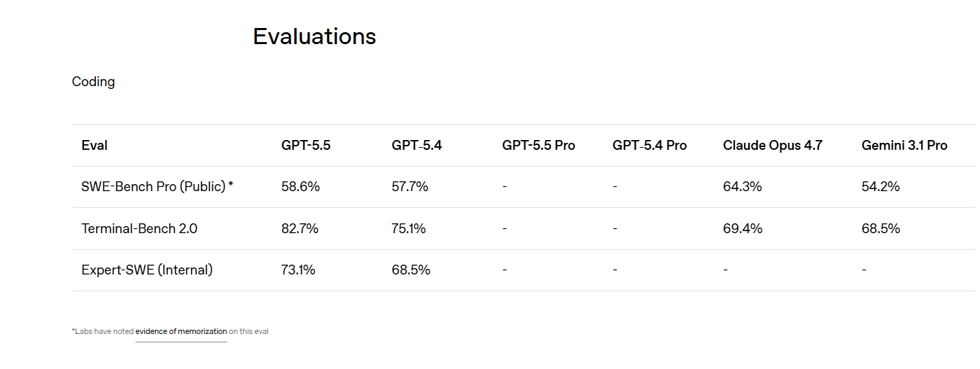Click the GPT-5.5 Pro column header

538,146
